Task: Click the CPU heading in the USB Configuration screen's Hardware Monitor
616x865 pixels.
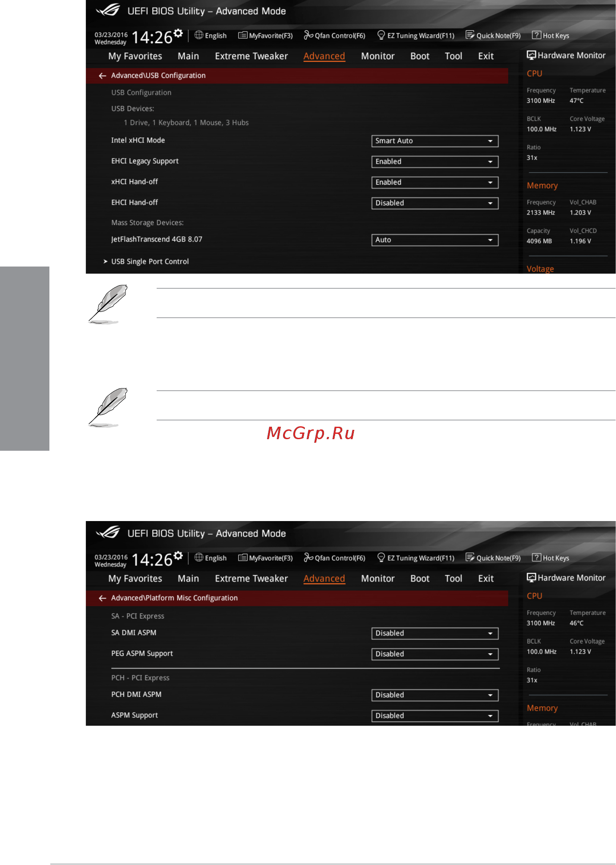Action: click(x=535, y=73)
